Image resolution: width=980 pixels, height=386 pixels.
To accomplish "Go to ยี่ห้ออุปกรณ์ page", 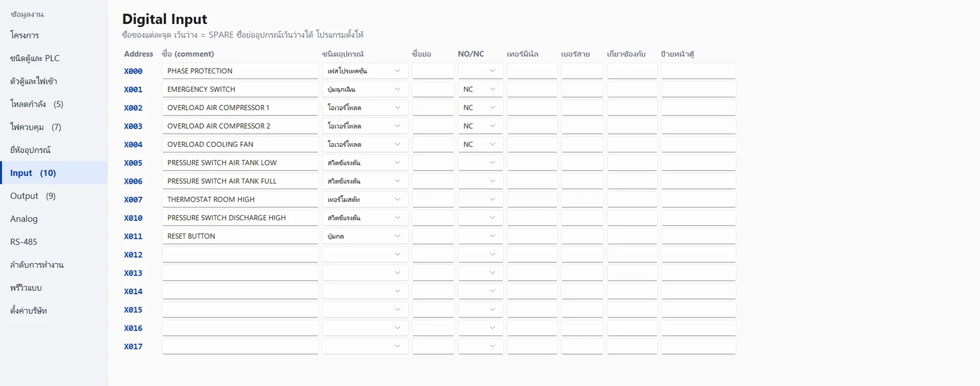I will (x=54, y=150).
